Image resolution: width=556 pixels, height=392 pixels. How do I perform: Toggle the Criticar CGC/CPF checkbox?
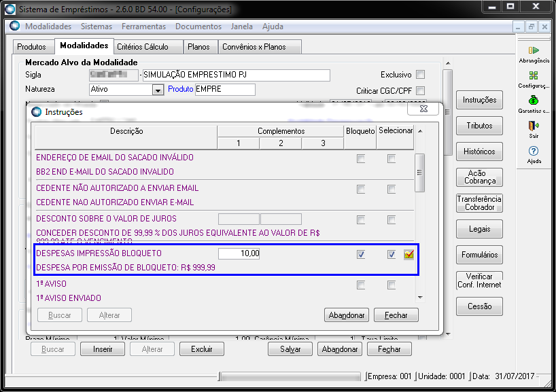tap(421, 91)
